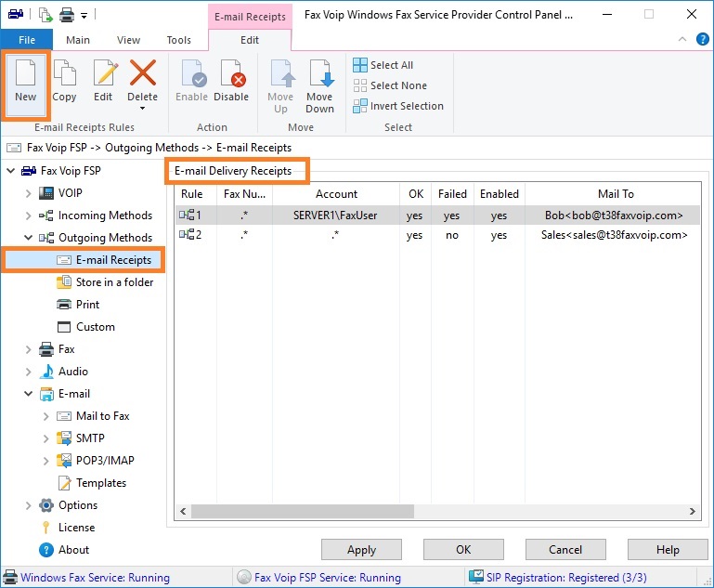The height and width of the screenshot is (588, 714).
Task: Click the OK button
Action: pos(463,550)
